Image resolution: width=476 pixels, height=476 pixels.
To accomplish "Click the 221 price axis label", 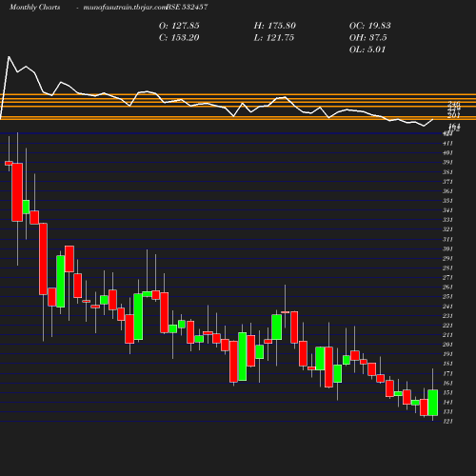I will (x=447, y=326).
